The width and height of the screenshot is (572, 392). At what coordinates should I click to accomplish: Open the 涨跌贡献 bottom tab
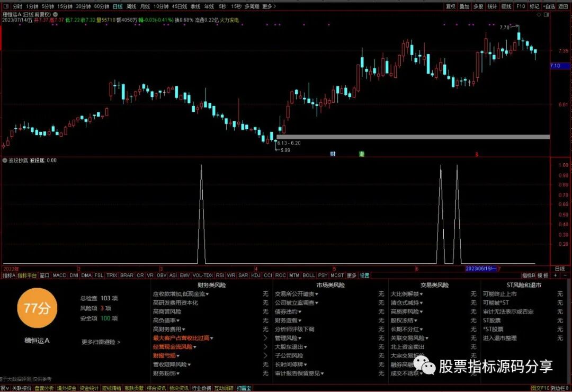[x=134, y=388]
